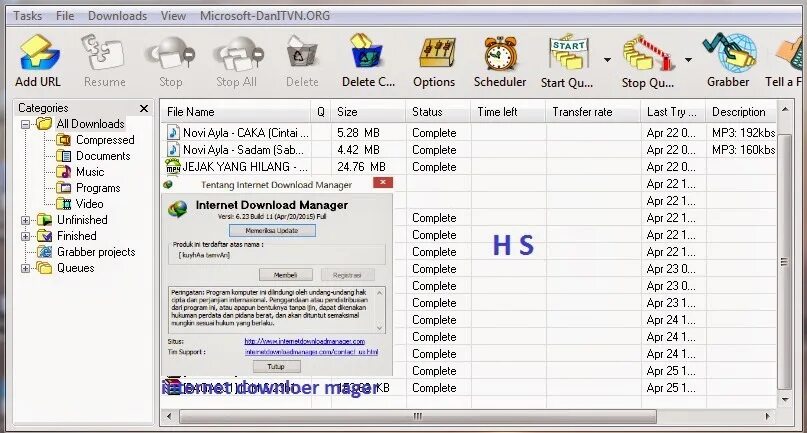Screen dimensions: 807x433
Task: Click the Queues folder icon
Action: [45, 268]
